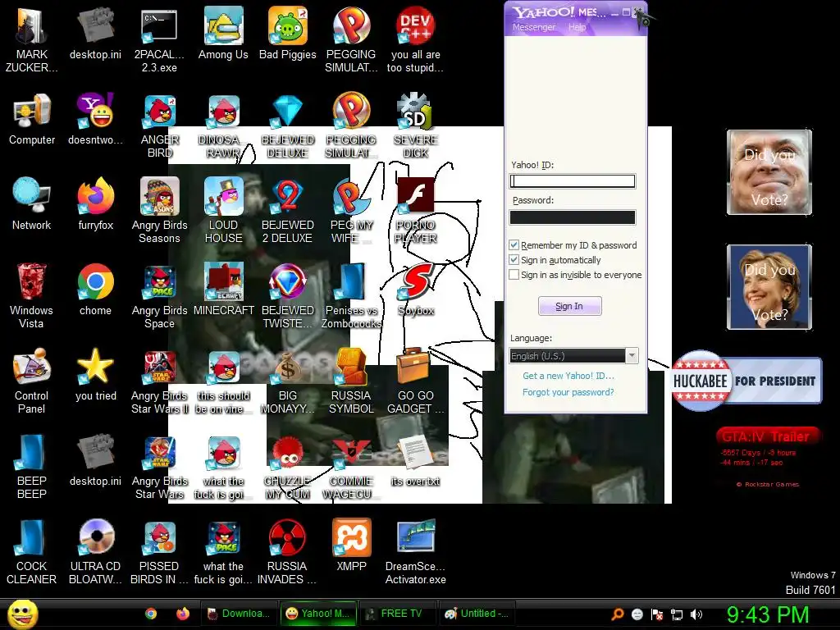Click the volume speaker tray icon

click(696, 614)
